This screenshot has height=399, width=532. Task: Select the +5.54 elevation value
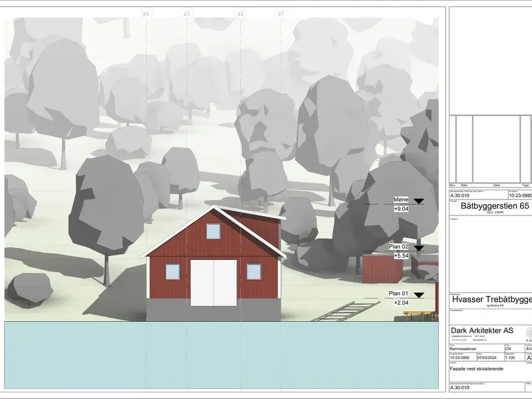click(x=401, y=256)
